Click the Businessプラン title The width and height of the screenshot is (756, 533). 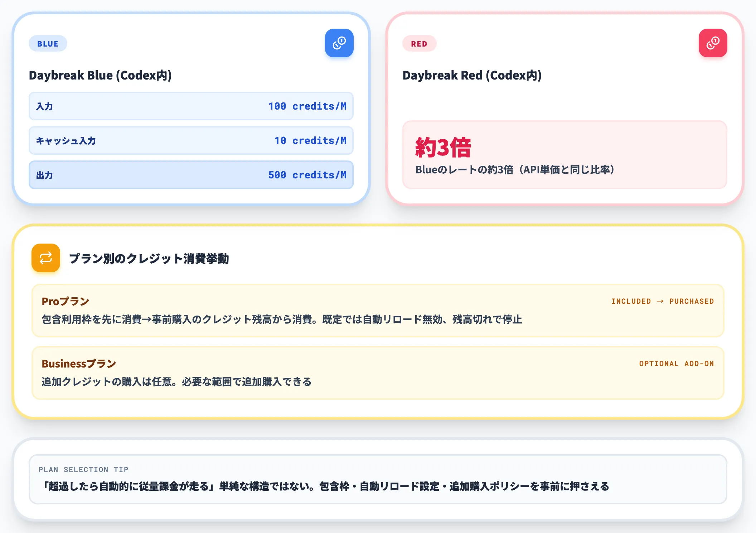(x=79, y=364)
